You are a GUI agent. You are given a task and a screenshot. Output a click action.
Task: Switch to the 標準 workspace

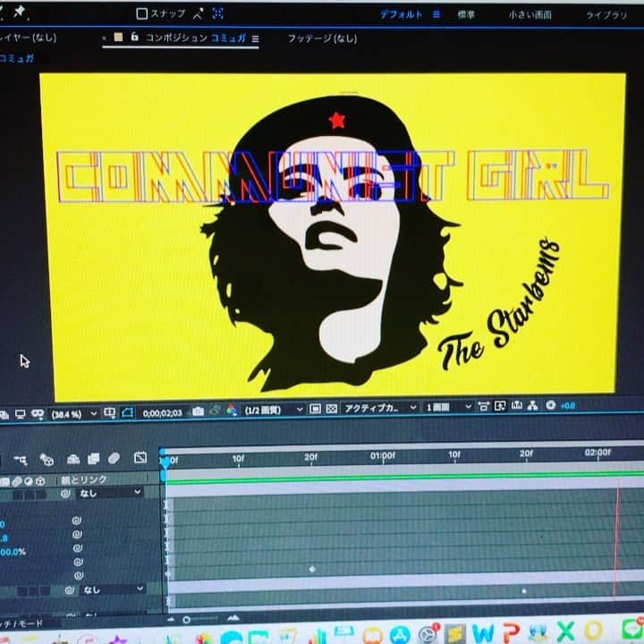466,15
